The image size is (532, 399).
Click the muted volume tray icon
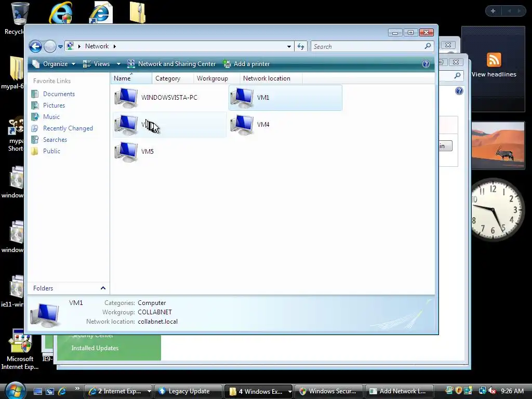pyautogui.click(x=492, y=391)
